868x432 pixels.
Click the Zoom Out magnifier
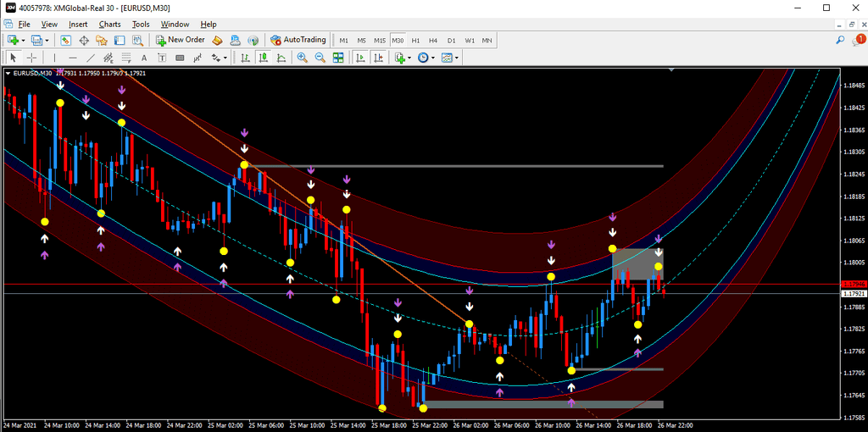point(320,58)
